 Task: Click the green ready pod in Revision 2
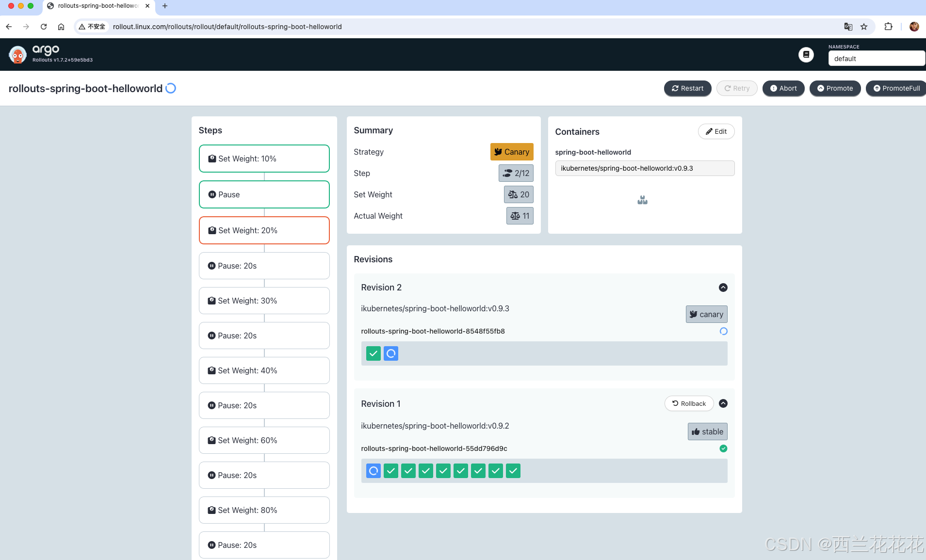pos(374,353)
